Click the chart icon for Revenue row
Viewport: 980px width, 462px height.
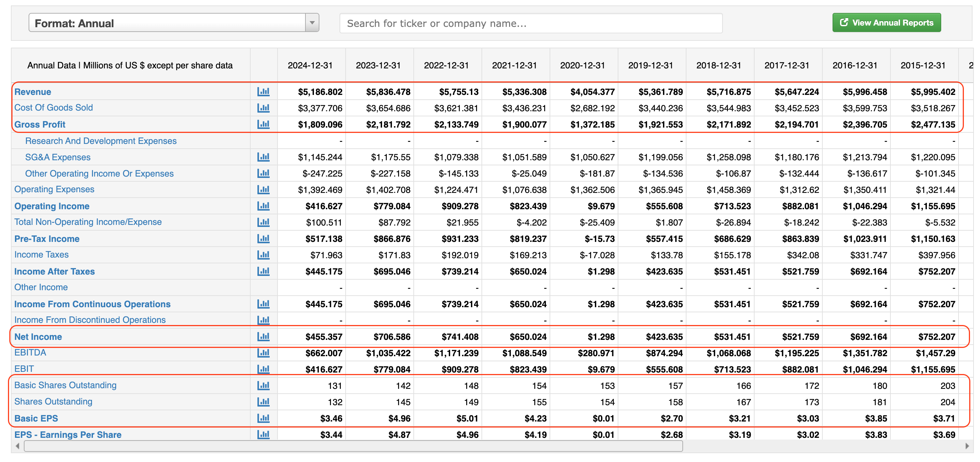click(263, 92)
